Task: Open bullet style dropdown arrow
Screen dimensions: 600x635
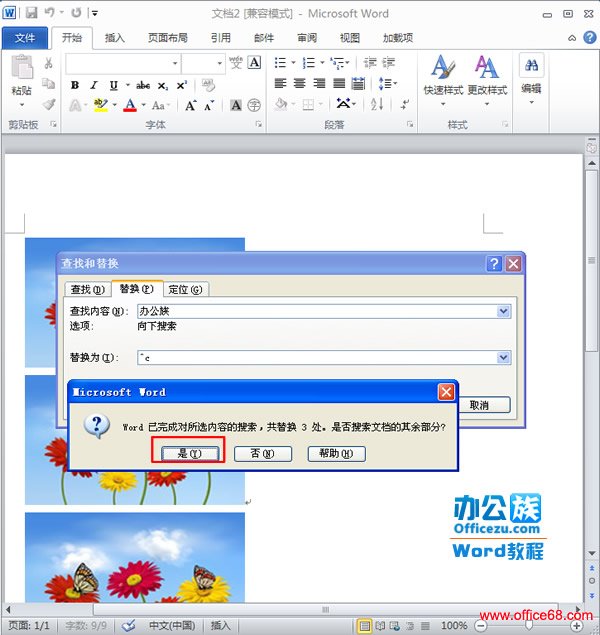Action: tap(293, 63)
